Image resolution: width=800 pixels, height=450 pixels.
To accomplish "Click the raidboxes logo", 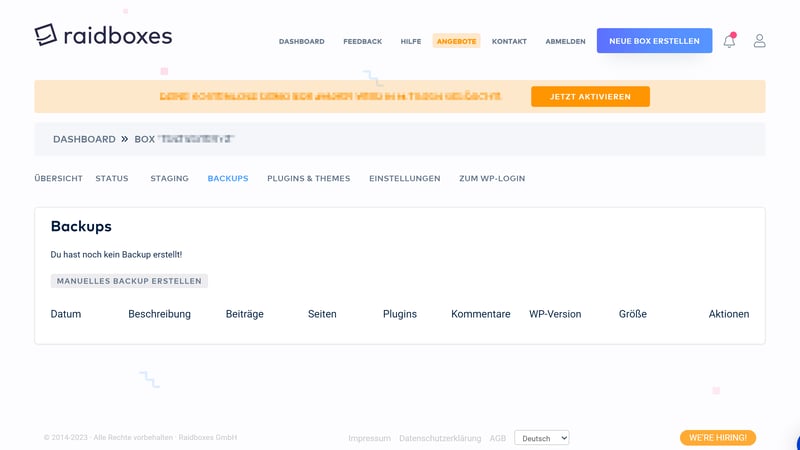I will point(103,35).
